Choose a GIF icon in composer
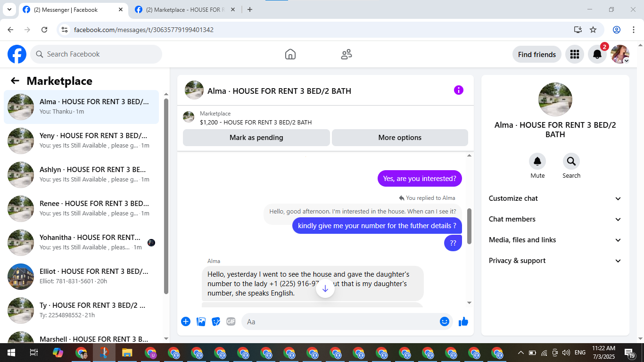This screenshot has width=644, height=362. tap(231, 321)
